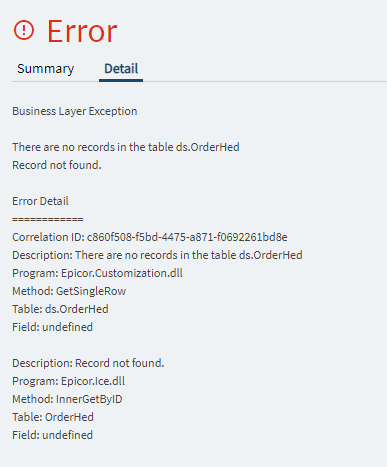This screenshot has width=387, height=467.
Task: Click Program: Epicor.Customization.dll line
Action: click(97, 273)
